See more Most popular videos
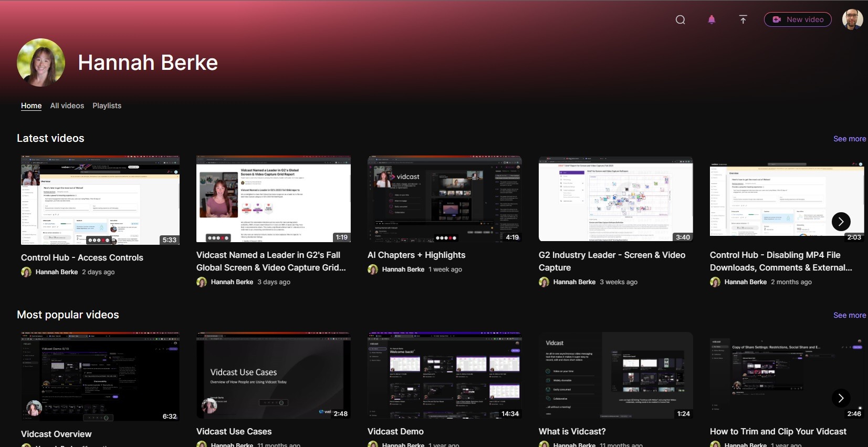 point(850,315)
